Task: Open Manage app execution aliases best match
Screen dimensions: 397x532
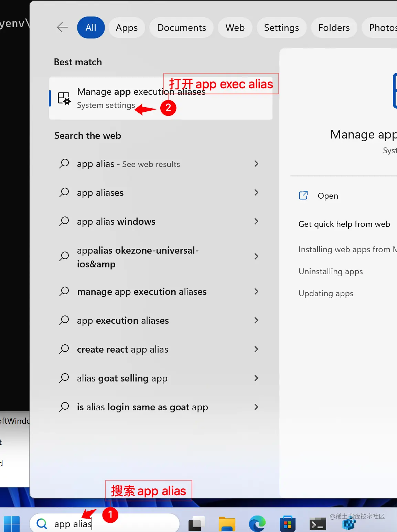Action: (161, 98)
